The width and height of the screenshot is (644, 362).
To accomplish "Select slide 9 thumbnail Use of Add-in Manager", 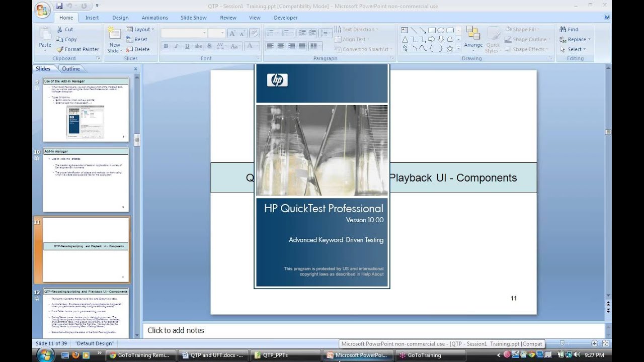I will [x=86, y=110].
